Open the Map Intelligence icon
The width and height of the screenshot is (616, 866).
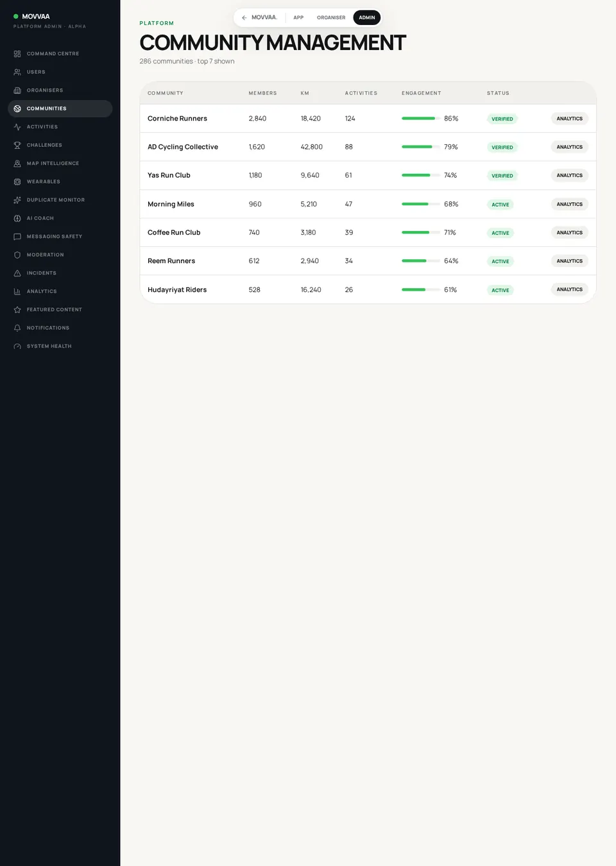click(x=17, y=164)
